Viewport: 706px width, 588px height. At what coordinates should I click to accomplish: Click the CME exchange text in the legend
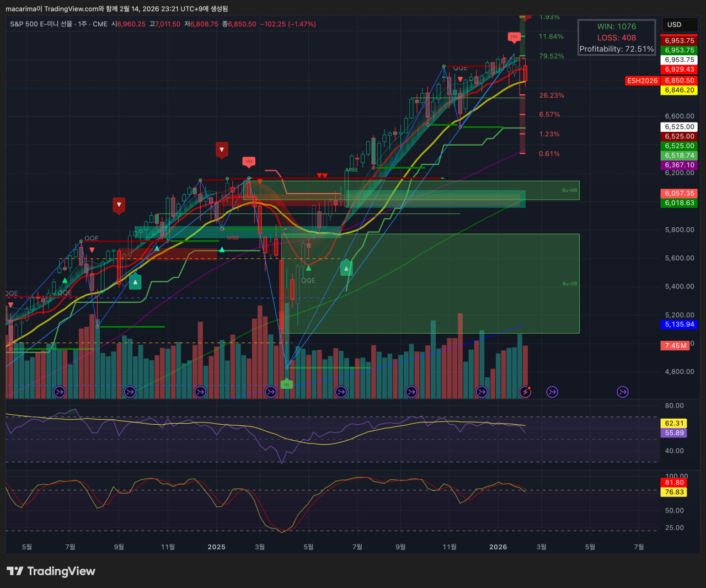[100, 24]
